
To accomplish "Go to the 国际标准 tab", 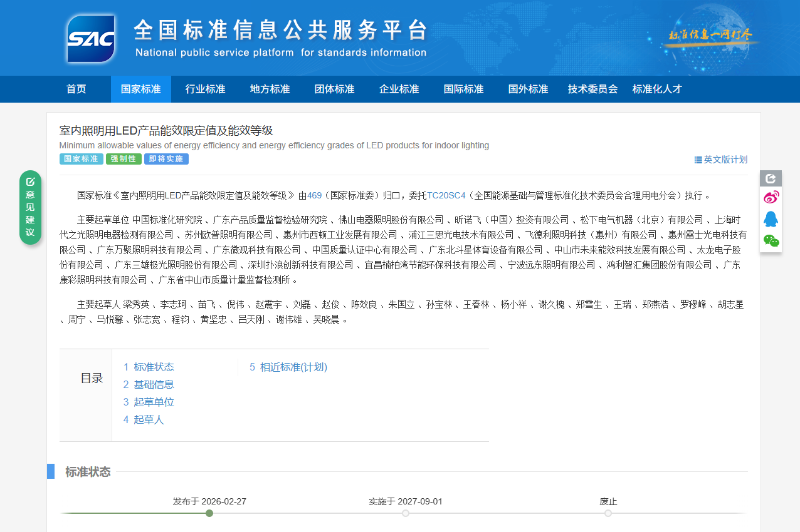I will [x=463, y=89].
